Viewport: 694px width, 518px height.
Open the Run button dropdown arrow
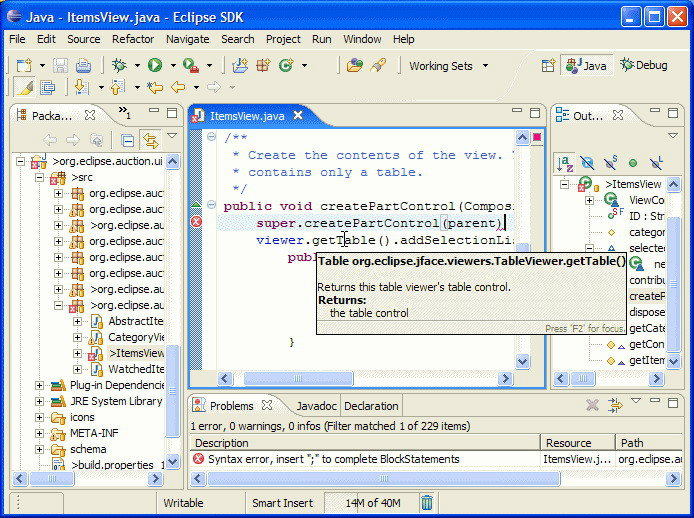[x=173, y=66]
